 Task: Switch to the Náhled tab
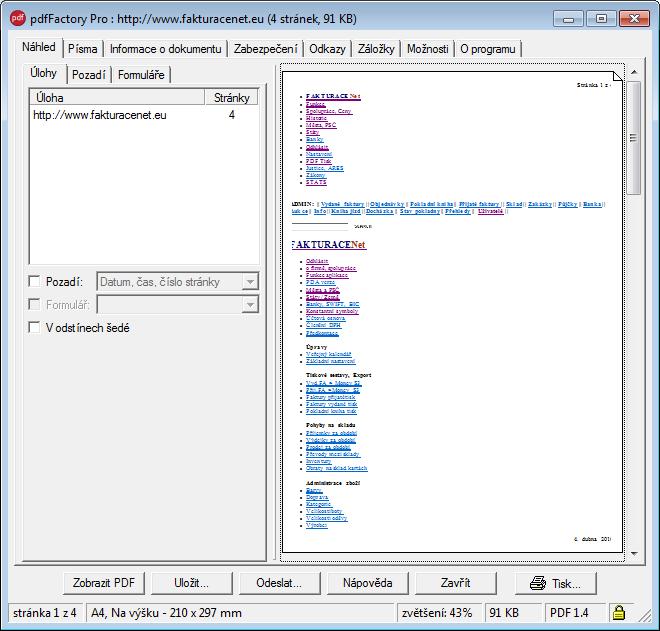click(x=39, y=47)
